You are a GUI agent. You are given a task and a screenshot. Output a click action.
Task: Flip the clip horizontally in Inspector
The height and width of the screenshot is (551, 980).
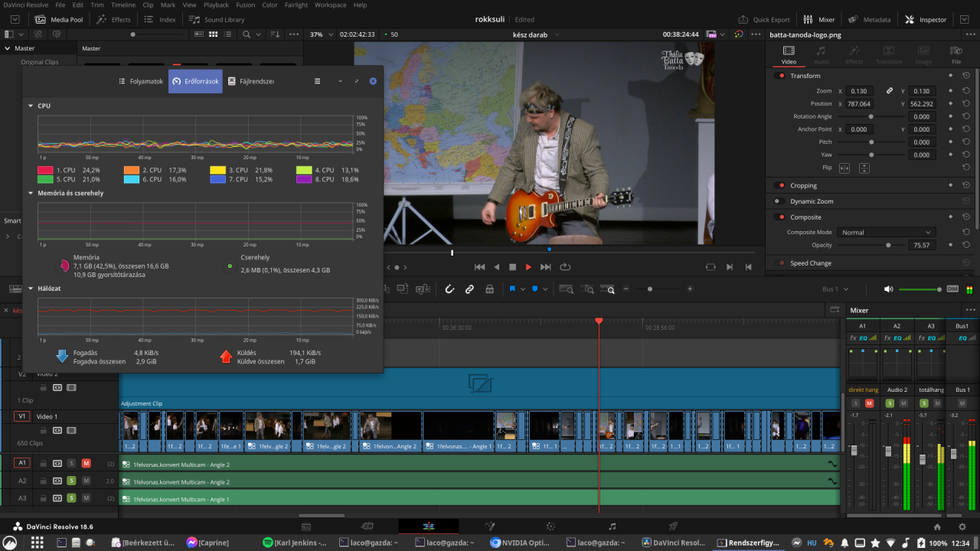[x=844, y=168]
